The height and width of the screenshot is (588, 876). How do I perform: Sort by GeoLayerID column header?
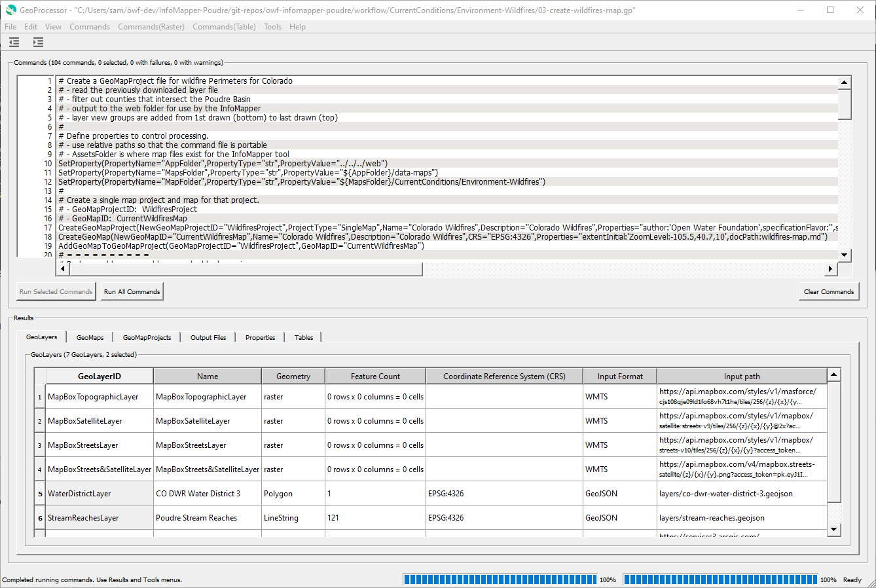pyautogui.click(x=100, y=376)
